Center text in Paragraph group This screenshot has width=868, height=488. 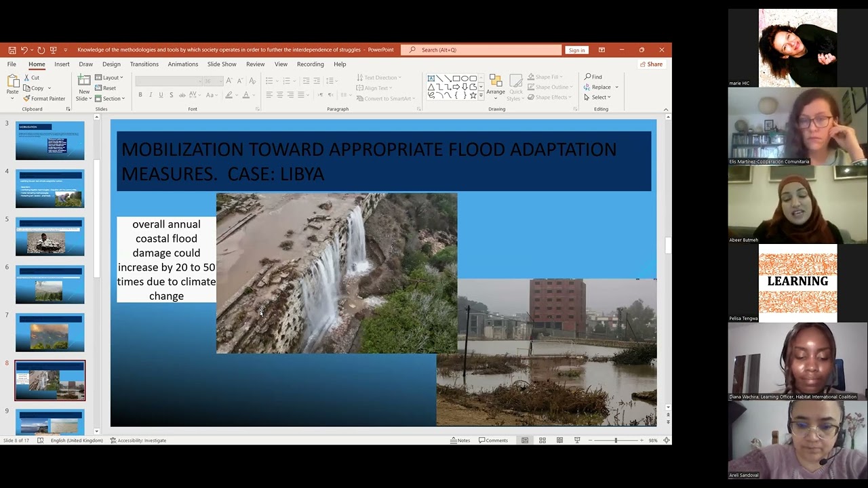(x=279, y=95)
